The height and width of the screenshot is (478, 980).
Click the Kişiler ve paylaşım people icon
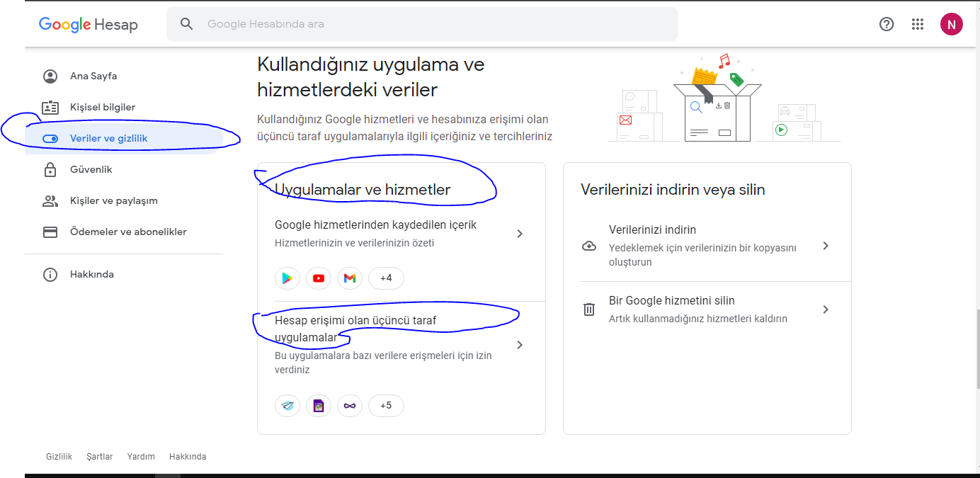(50, 201)
